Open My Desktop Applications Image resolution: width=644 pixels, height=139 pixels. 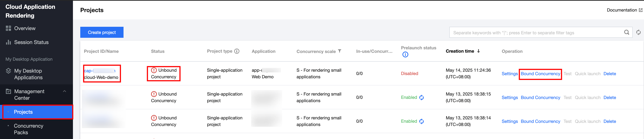tap(28, 74)
